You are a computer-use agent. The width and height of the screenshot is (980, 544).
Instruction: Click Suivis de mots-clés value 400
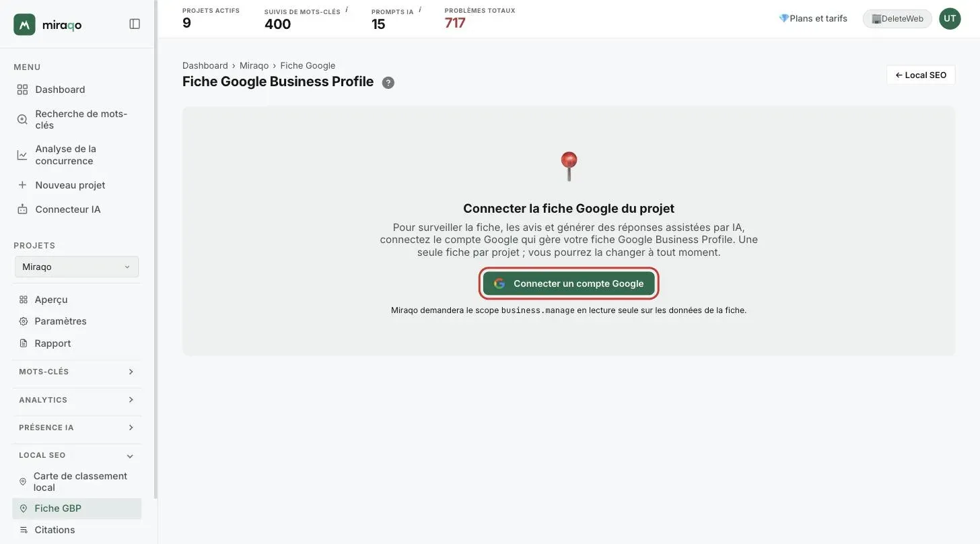pyautogui.click(x=277, y=24)
